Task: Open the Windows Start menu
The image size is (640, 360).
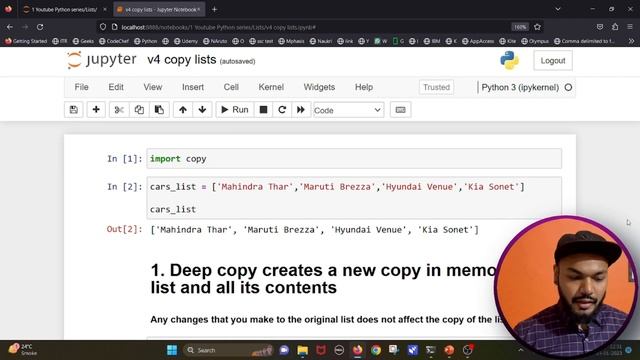Action: 172,350
